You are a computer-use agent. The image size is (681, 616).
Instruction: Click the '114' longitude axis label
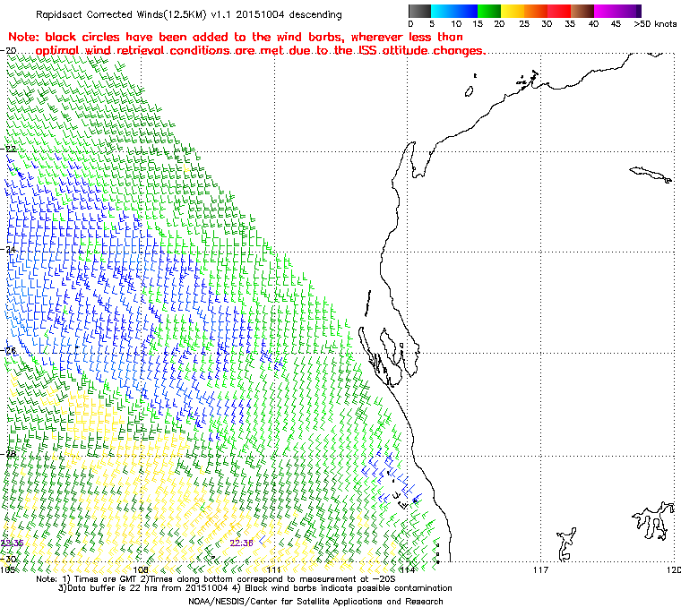(408, 569)
